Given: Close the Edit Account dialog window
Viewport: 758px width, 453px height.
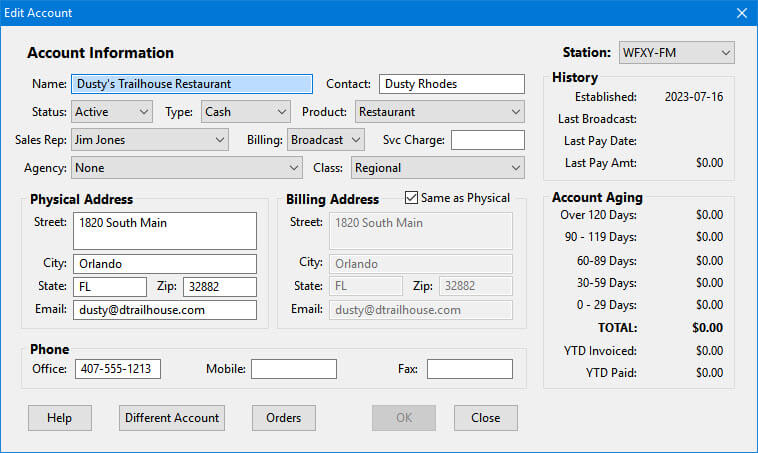Looking at the screenshot, I should click(741, 13).
